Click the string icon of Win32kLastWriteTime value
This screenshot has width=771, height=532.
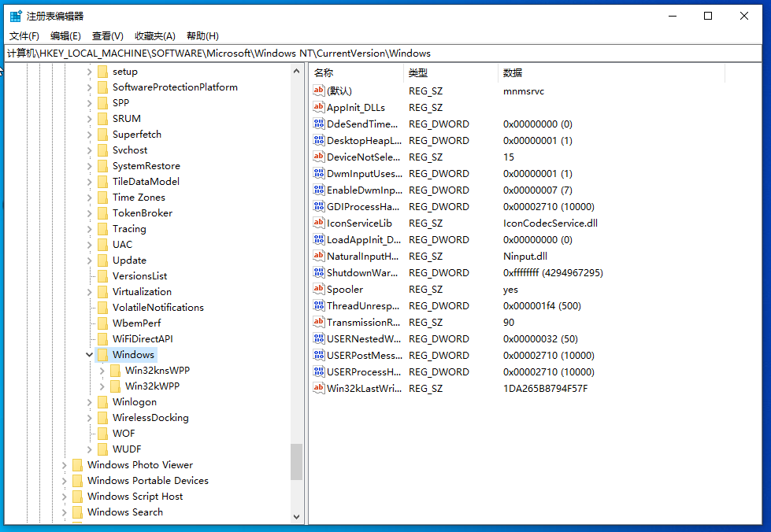319,389
